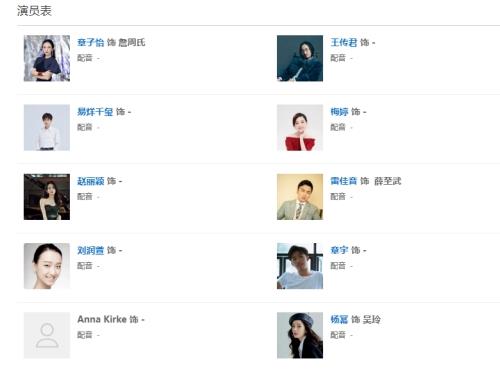Open the 刘润萱 actor link

point(91,250)
